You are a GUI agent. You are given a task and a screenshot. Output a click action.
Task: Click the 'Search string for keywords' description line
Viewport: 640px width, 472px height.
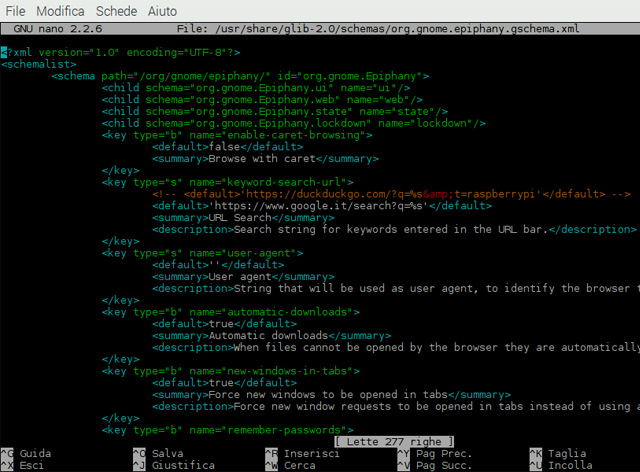pos(394,230)
